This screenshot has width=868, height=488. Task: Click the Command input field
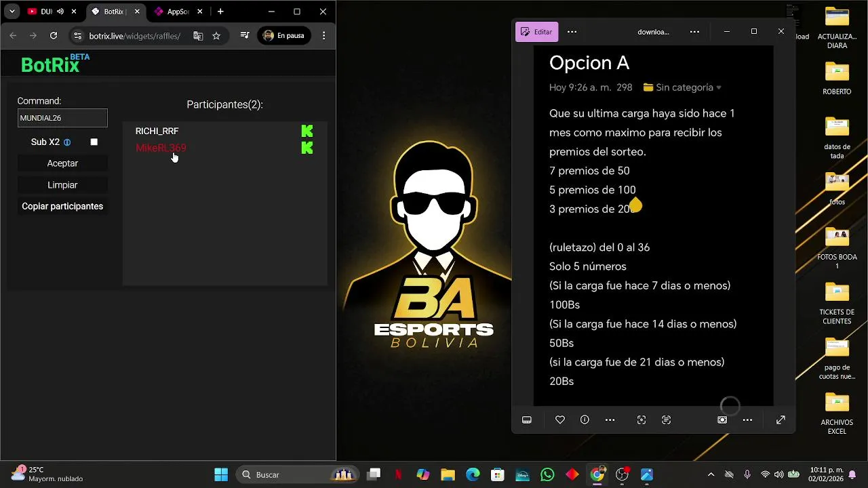point(62,118)
